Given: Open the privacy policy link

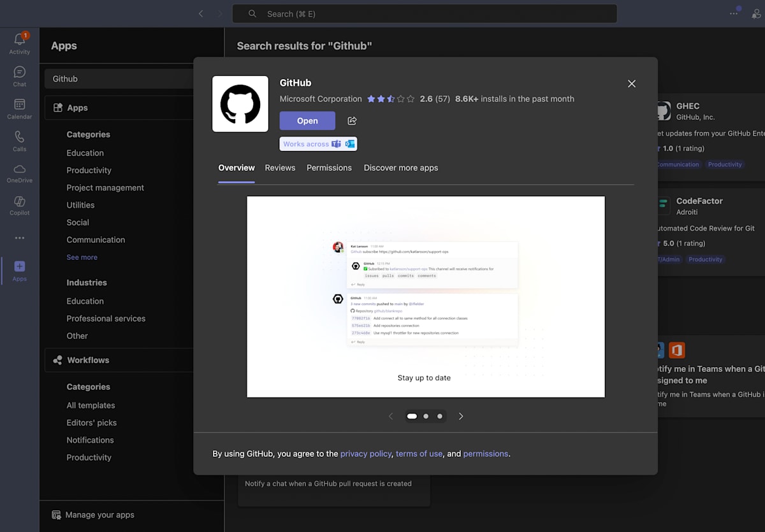Looking at the screenshot, I should click(366, 453).
